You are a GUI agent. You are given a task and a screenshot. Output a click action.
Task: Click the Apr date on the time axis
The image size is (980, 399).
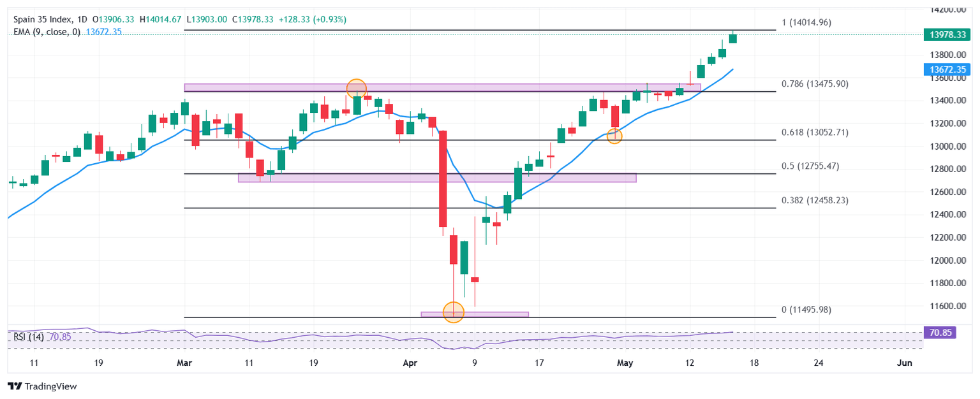(x=410, y=363)
